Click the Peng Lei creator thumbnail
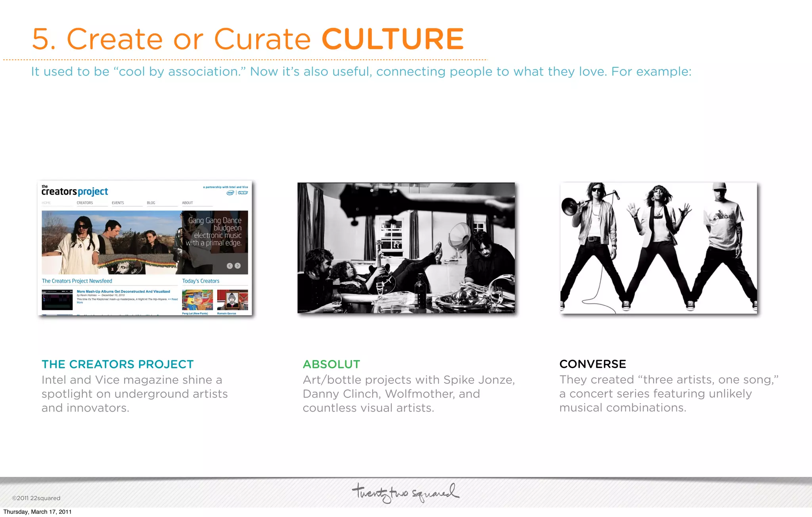 (197, 300)
